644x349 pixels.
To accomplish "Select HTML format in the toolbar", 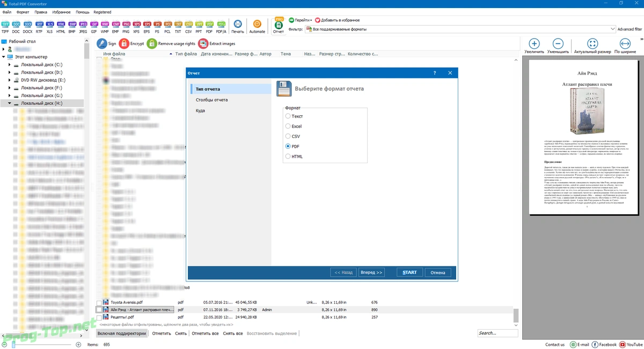I will coord(61,26).
